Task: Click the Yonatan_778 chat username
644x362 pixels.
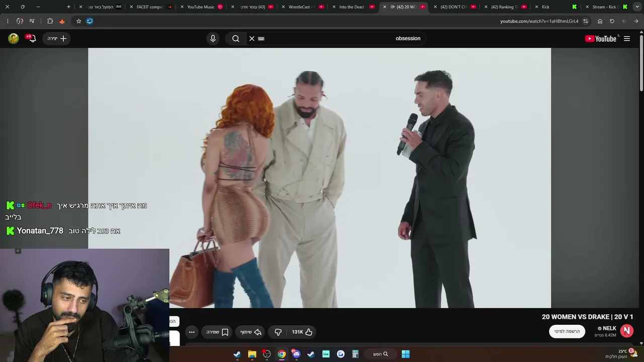Action: click(40, 231)
